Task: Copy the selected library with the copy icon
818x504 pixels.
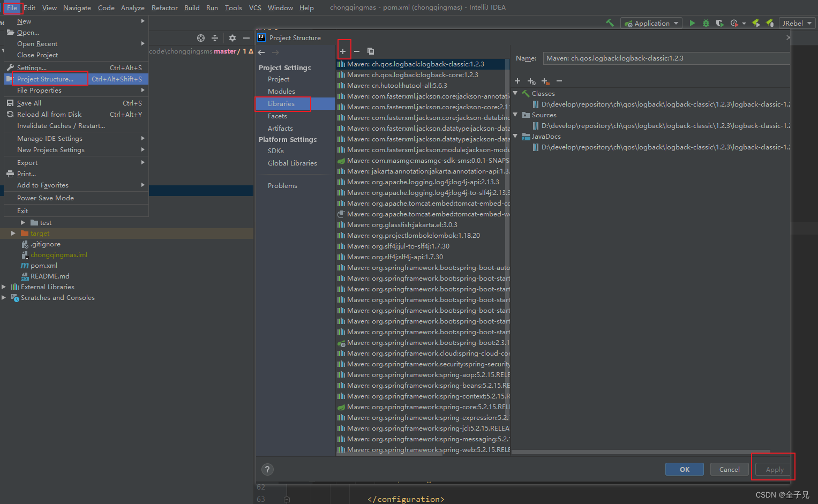Action: [x=371, y=51]
